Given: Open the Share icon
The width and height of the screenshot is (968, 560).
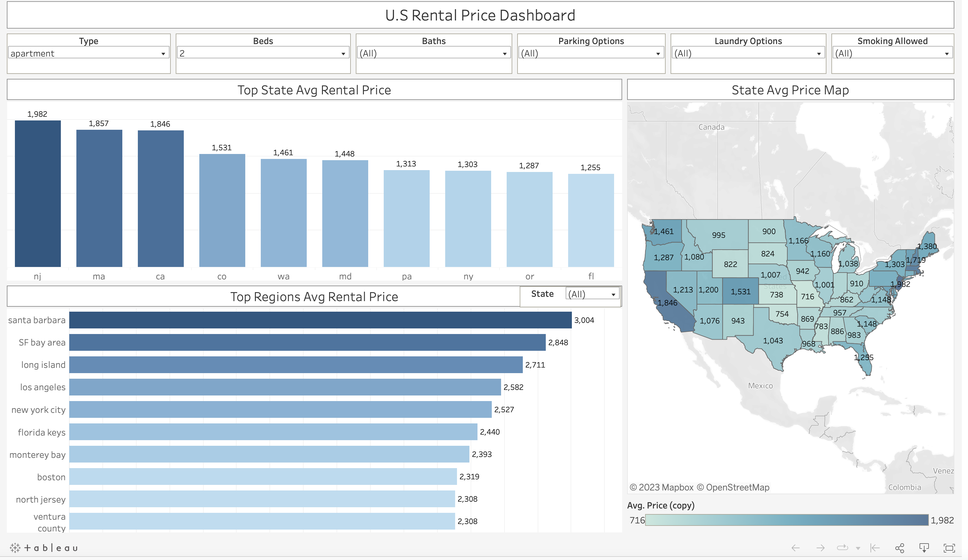Looking at the screenshot, I should click(900, 548).
